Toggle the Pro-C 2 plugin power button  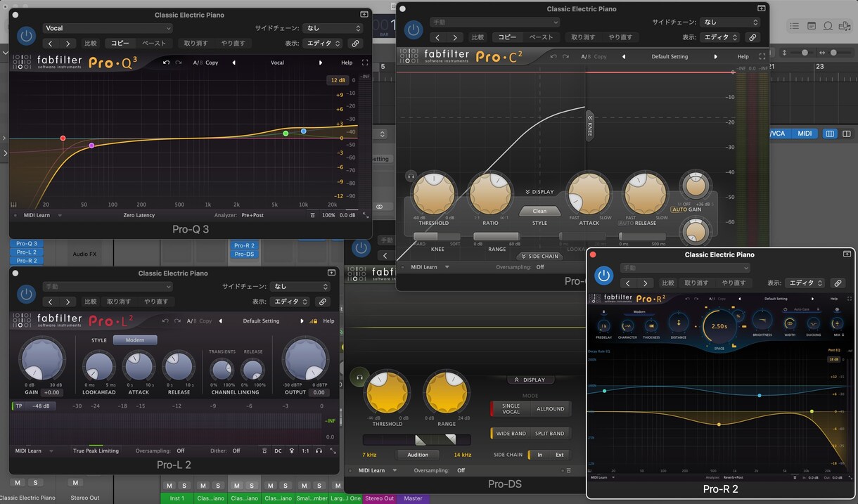[414, 30]
